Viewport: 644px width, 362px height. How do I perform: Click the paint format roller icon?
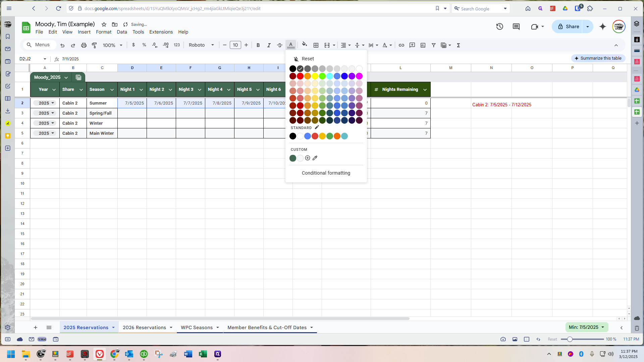(x=94, y=45)
